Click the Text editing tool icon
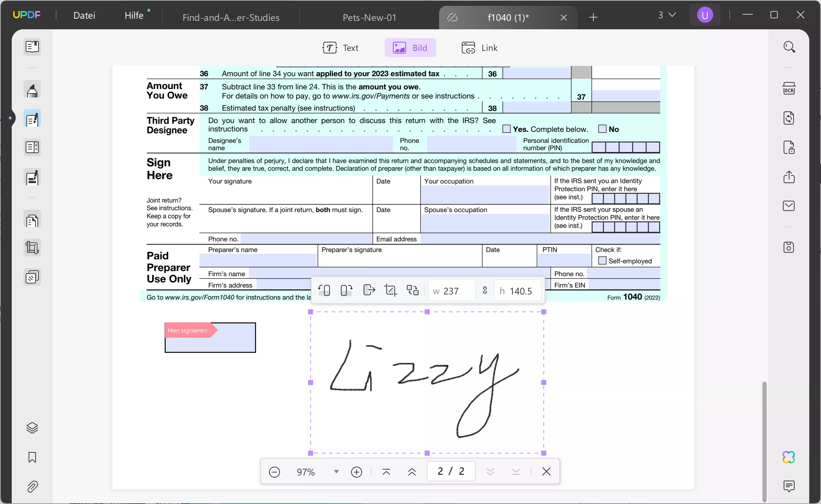The image size is (821, 504). (x=340, y=48)
